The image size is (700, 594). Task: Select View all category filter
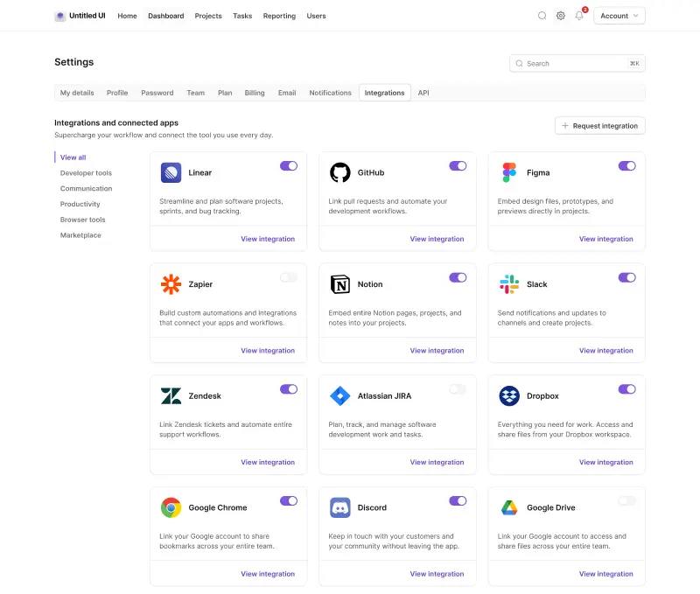[73, 157]
